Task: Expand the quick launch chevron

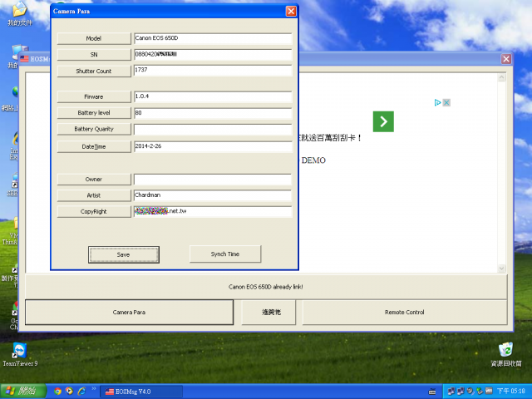Action: (94, 389)
